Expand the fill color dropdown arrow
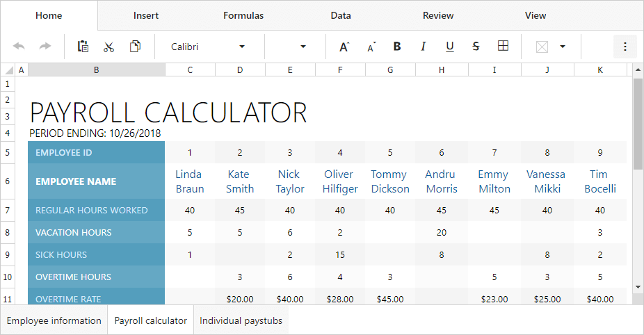The height and width of the screenshot is (335, 644). point(562,47)
